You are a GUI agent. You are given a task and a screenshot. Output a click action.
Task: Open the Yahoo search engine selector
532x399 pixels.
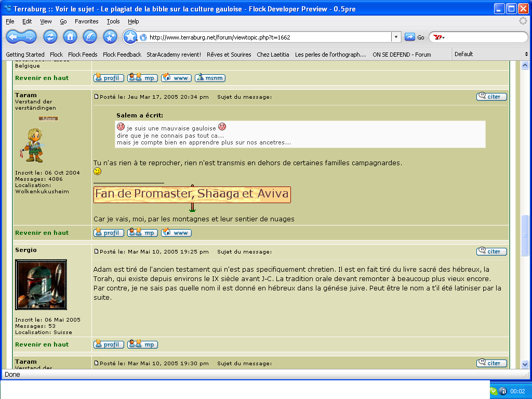pos(439,37)
